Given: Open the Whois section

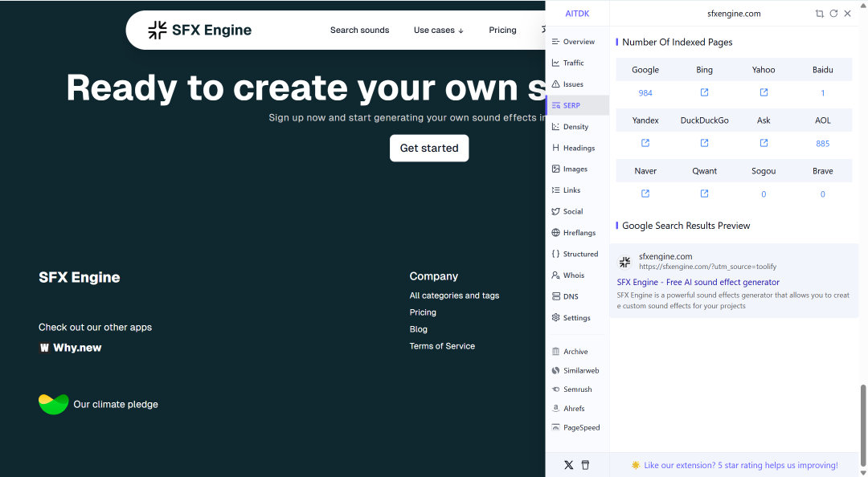Looking at the screenshot, I should coord(577,275).
